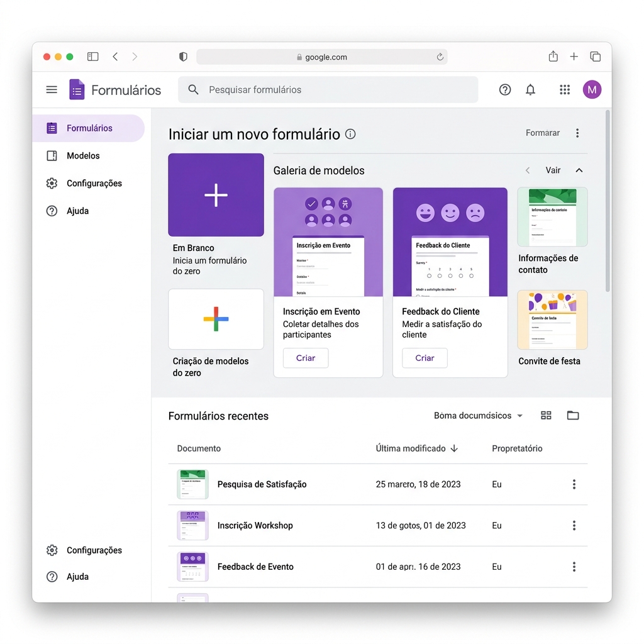
Task: Sort by the Documento column header
Action: [199, 448]
